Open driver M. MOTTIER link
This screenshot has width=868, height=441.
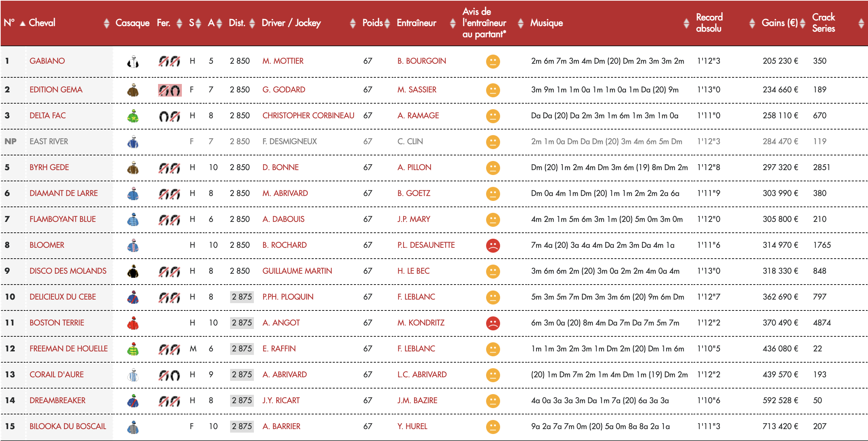click(x=283, y=61)
